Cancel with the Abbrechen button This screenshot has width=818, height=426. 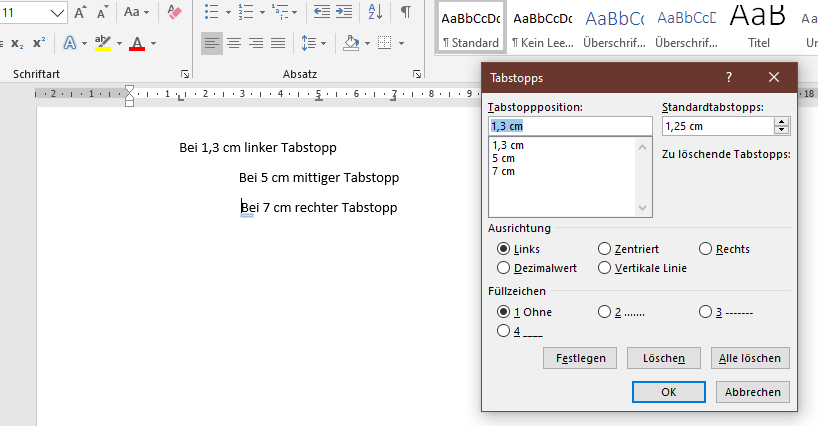[753, 392]
